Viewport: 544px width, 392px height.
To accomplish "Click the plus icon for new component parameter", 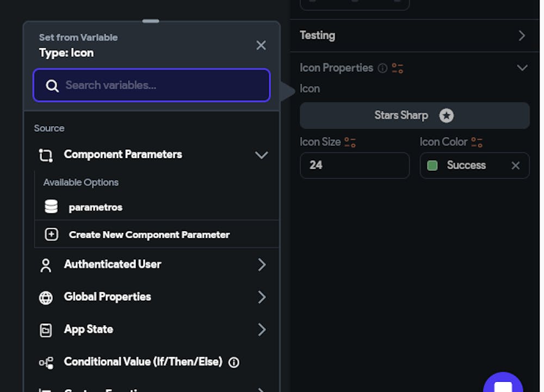I will click(51, 235).
